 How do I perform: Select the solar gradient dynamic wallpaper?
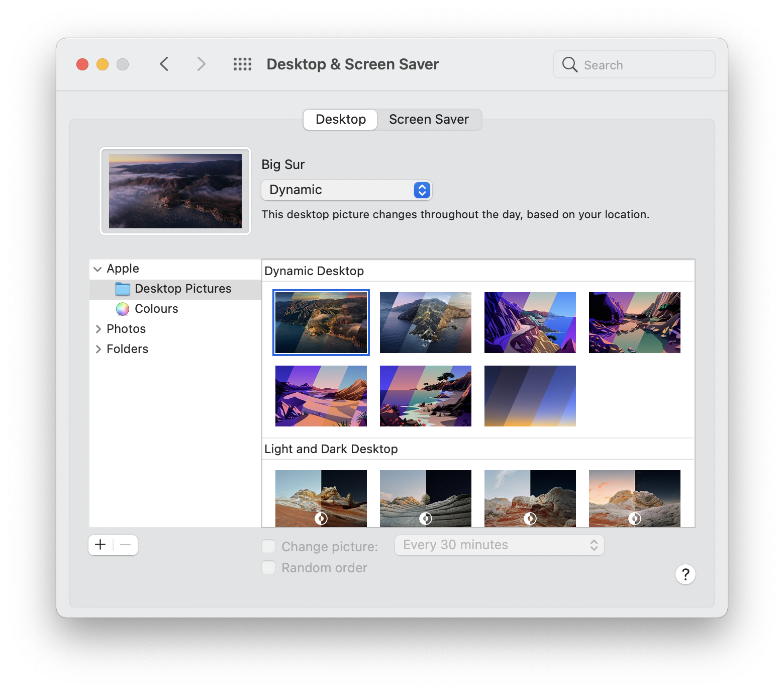530,396
